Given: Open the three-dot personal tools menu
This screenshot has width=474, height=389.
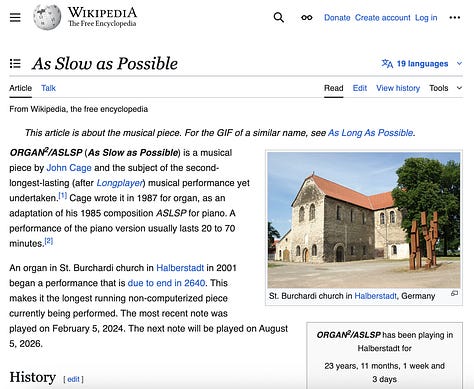Looking at the screenshot, I should [455, 17].
